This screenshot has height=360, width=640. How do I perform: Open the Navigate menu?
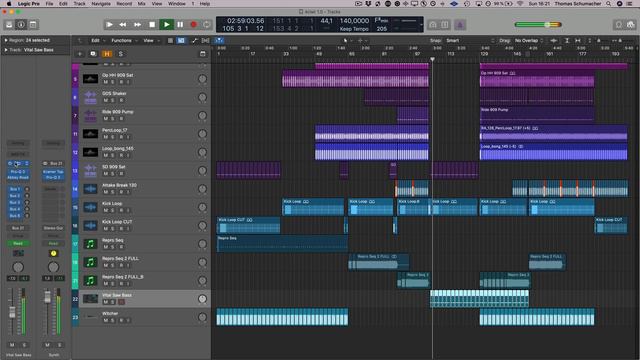(101, 4)
